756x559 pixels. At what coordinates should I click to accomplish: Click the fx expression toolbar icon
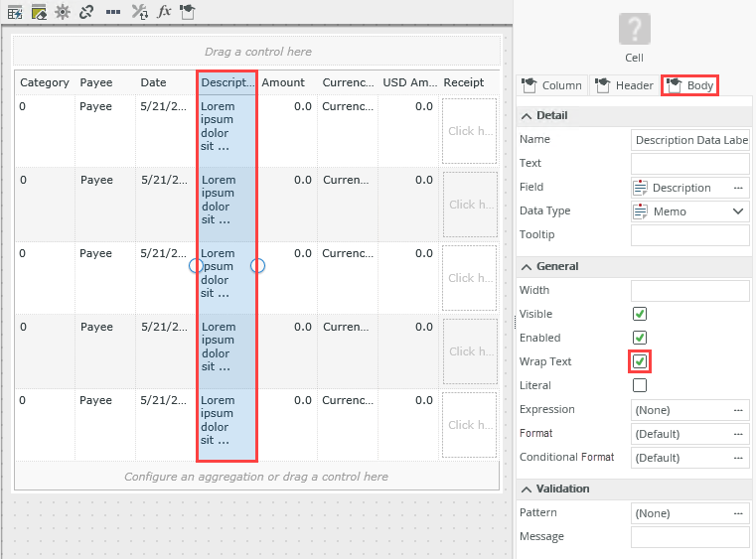165,12
